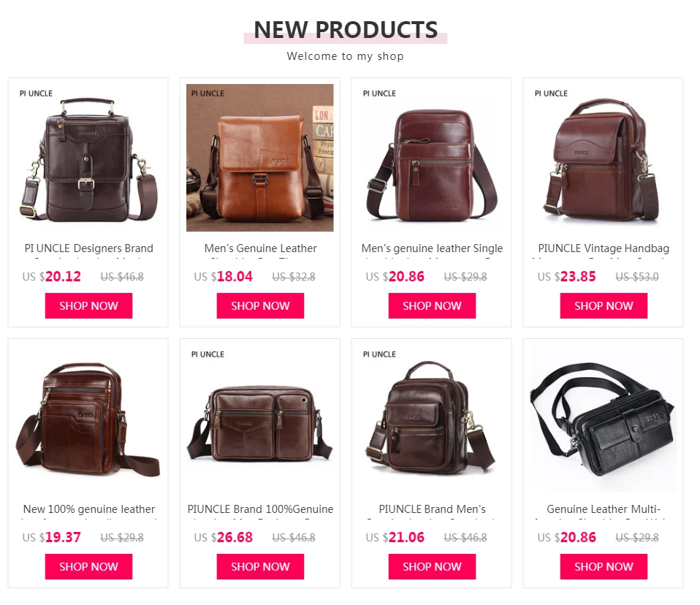Open the PIUNCLE Vintage Handbag image
The image size is (700, 605).
[603, 158]
